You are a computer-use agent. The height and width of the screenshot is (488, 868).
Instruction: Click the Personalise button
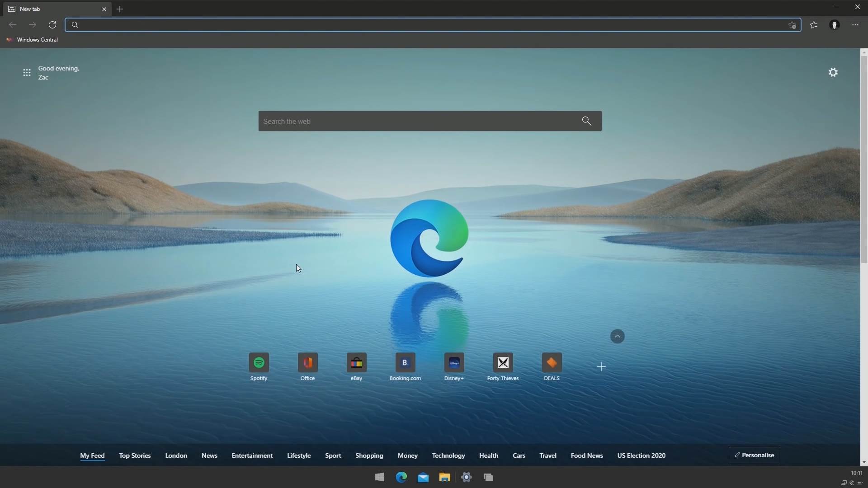[755, 455]
